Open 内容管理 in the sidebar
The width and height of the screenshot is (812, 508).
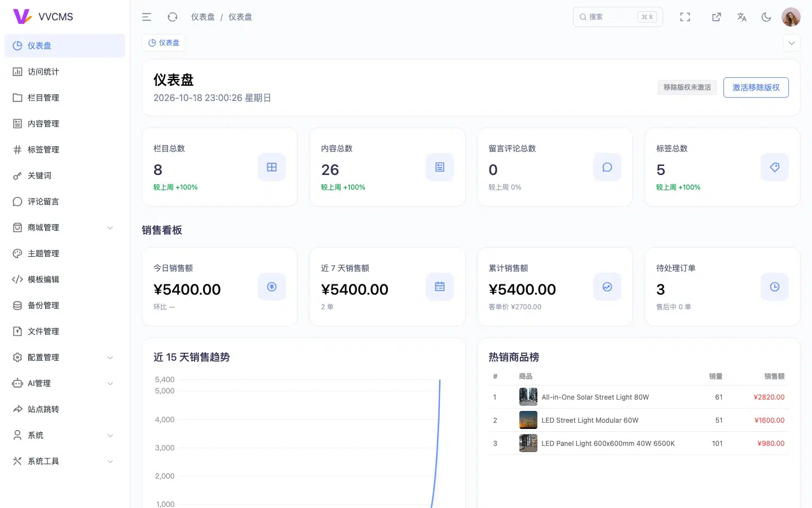click(x=65, y=124)
